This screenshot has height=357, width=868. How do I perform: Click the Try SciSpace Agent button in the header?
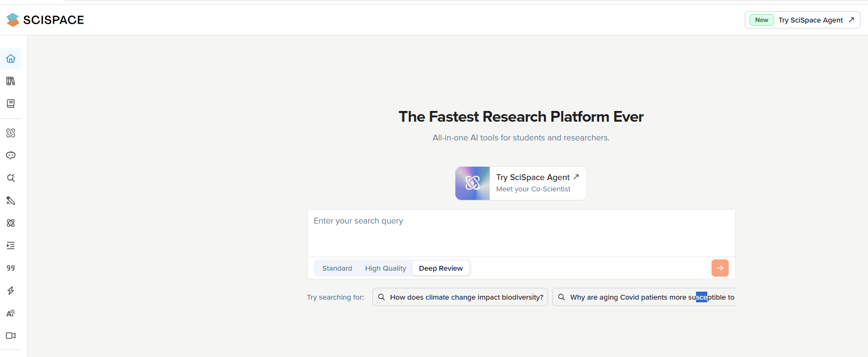[803, 20]
